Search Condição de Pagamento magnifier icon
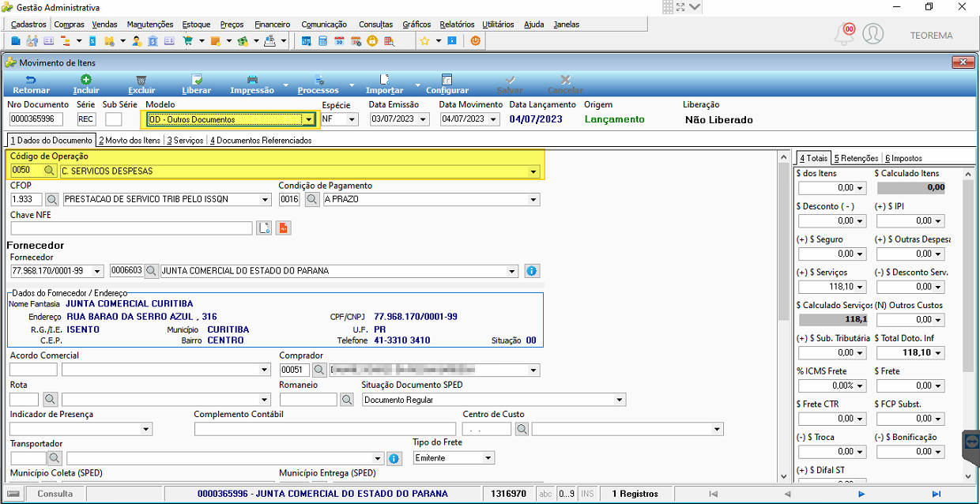Image resolution: width=980 pixels, height=504 pixels. [312, 200]
